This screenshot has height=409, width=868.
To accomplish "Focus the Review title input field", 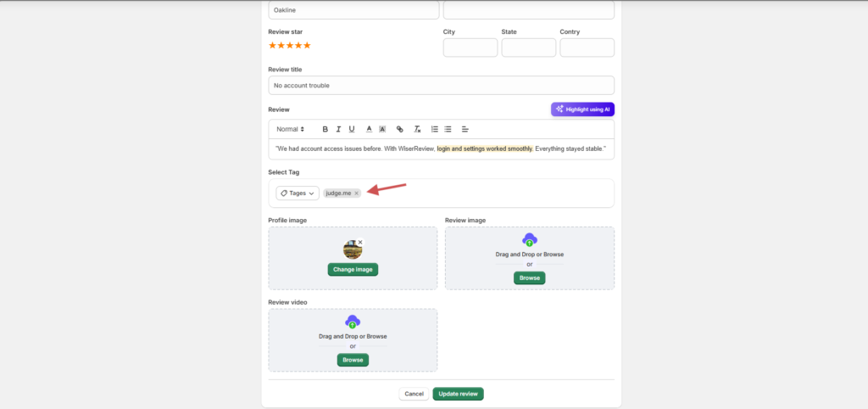I will click(441, 86).
